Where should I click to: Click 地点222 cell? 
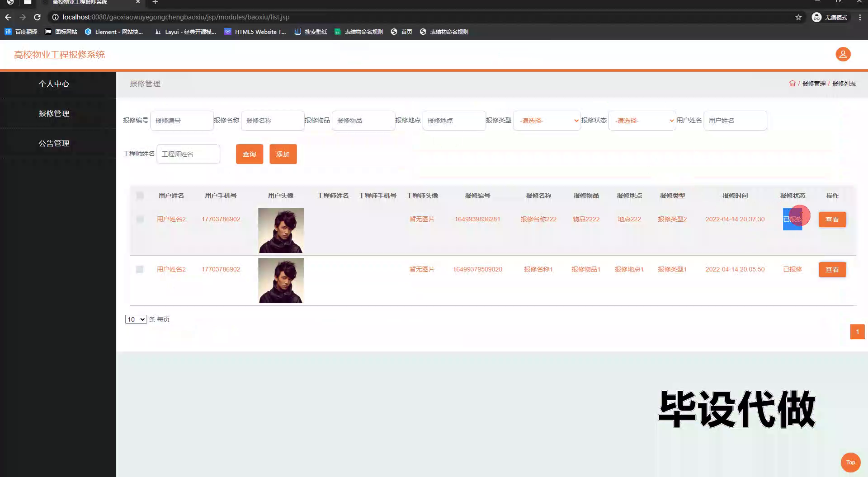pos(629,219)
